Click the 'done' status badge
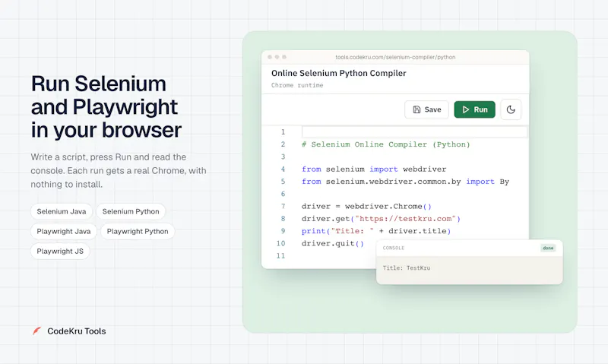This screenshot has height=364, width=608. pos(548,248)
